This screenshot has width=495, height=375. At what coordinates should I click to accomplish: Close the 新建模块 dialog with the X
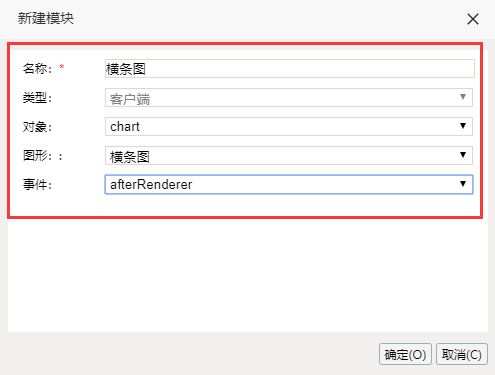tap(473, 19)
